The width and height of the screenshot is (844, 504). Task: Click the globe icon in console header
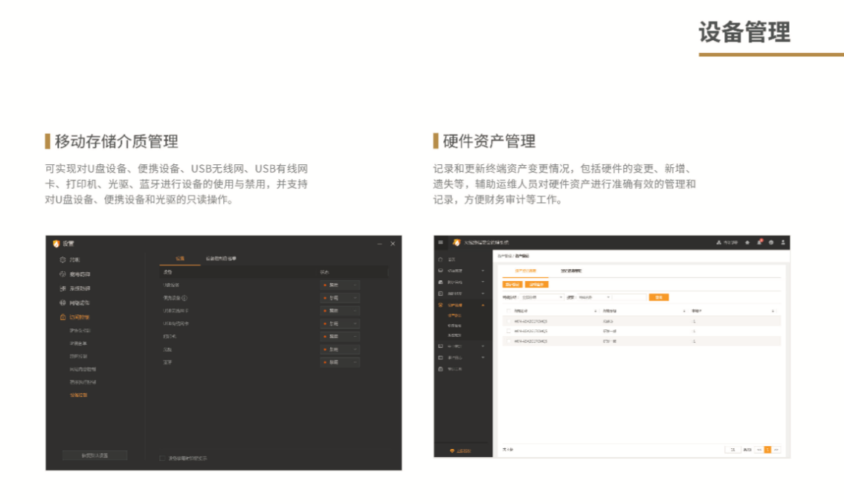click(771, 242)
